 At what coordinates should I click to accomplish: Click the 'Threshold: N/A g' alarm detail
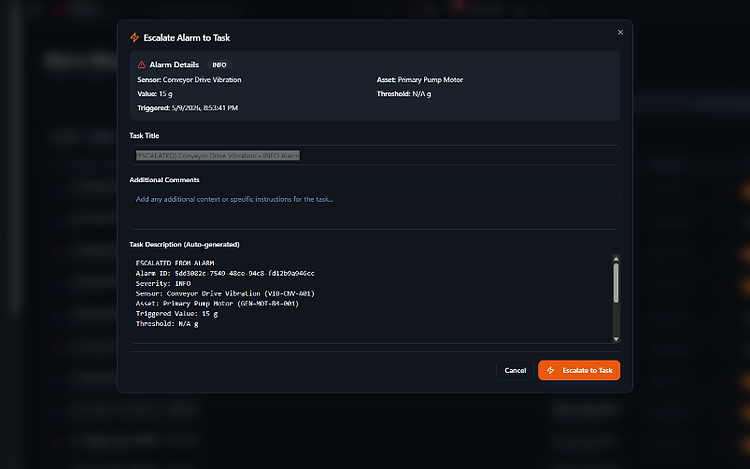pos(404,94)
